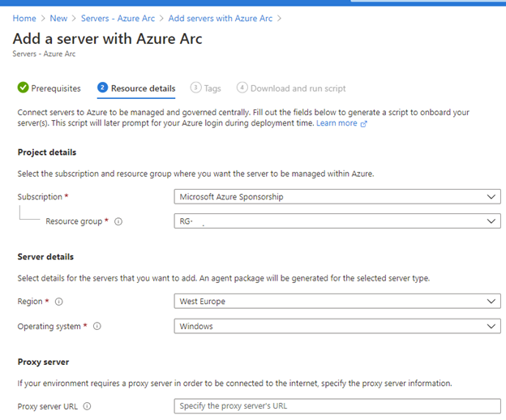Click the Operating system info icon
The height and width of the screenshot is (420, 506).
click(97, 326)
